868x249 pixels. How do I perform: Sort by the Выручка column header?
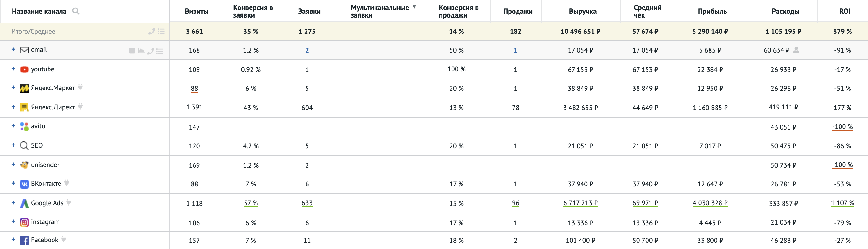click(582, 12)
